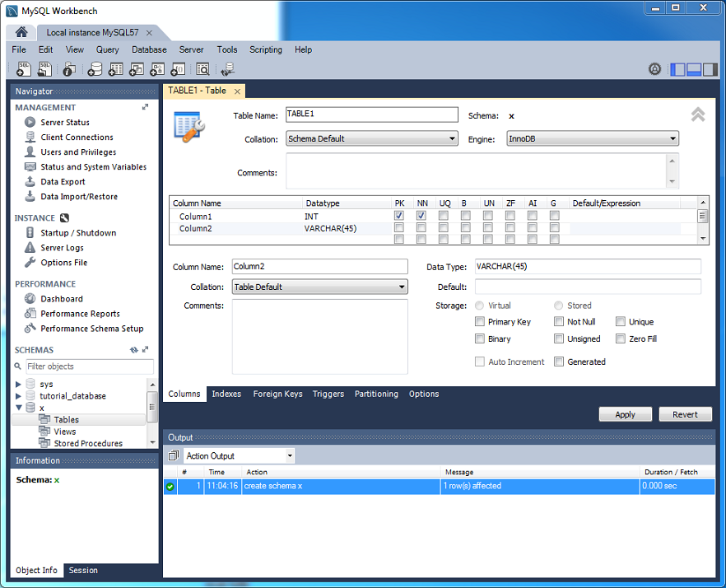Open Server Logs
The image size is (726, 588).
click(x=62, y=247)
